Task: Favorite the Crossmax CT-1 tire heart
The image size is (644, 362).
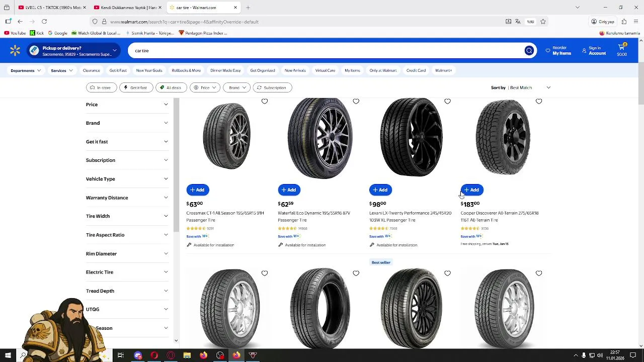Action: point(265,101)
